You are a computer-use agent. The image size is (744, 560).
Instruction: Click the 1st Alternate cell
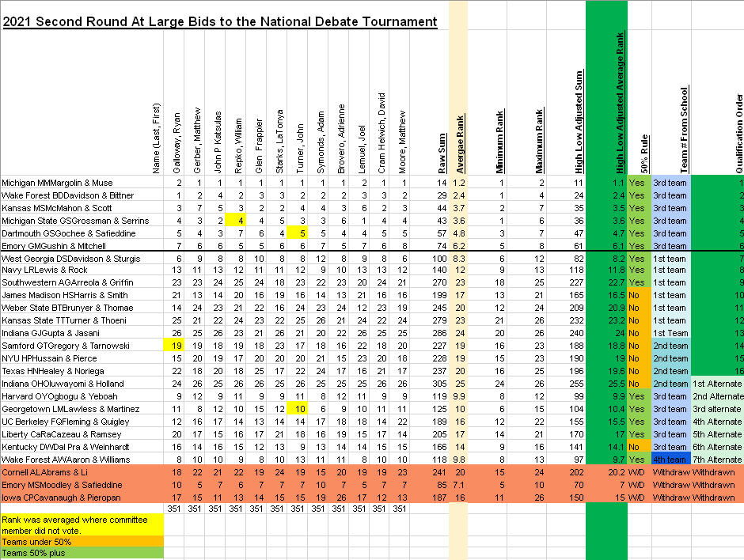pyautogui.click(x=717, y=384)
